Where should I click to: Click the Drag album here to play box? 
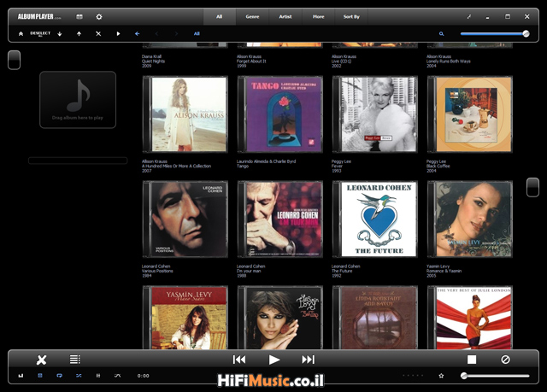tap(78, 100)
